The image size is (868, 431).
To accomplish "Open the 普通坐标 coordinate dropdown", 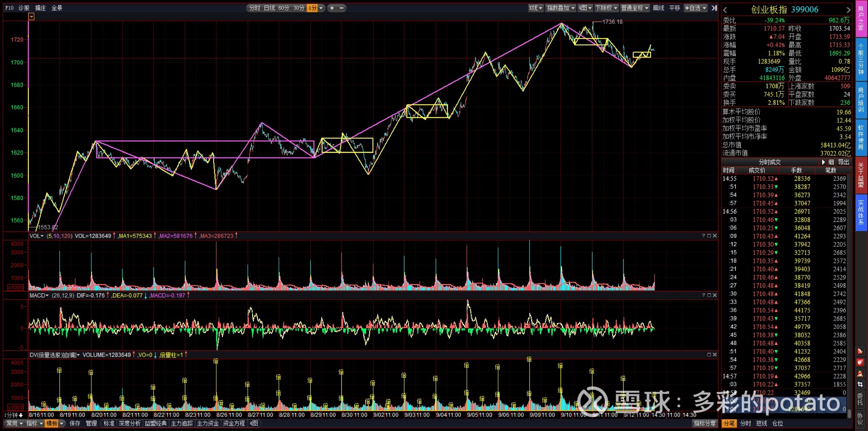I will [634, 8].
